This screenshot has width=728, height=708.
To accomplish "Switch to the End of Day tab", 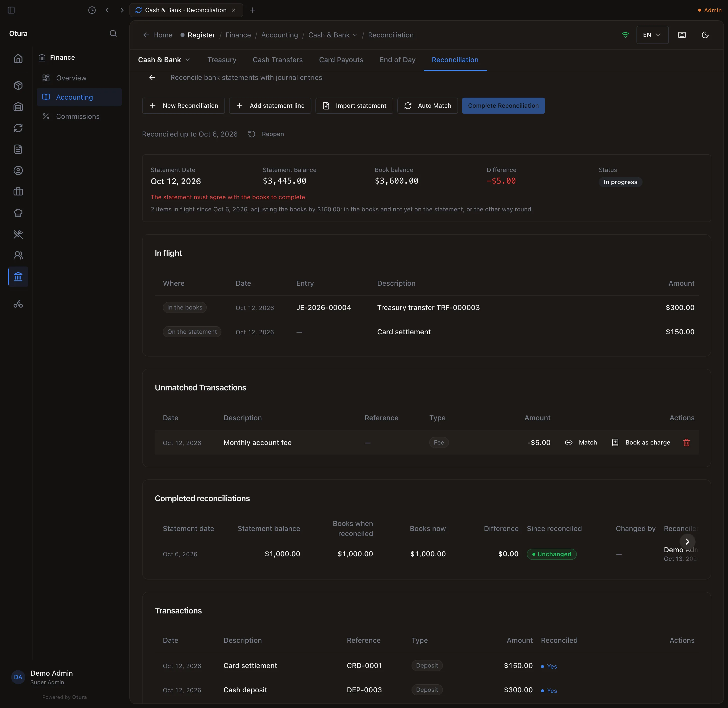I will point(397,60).
